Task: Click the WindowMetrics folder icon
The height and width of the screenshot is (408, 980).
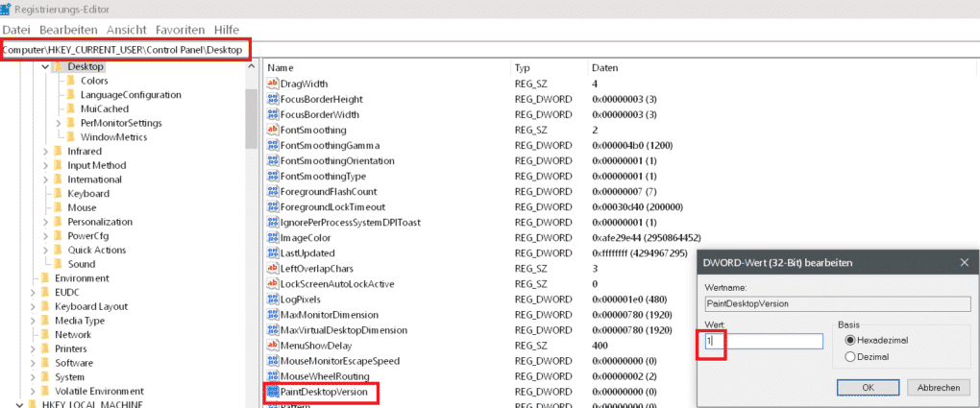Action: (70, 137)
